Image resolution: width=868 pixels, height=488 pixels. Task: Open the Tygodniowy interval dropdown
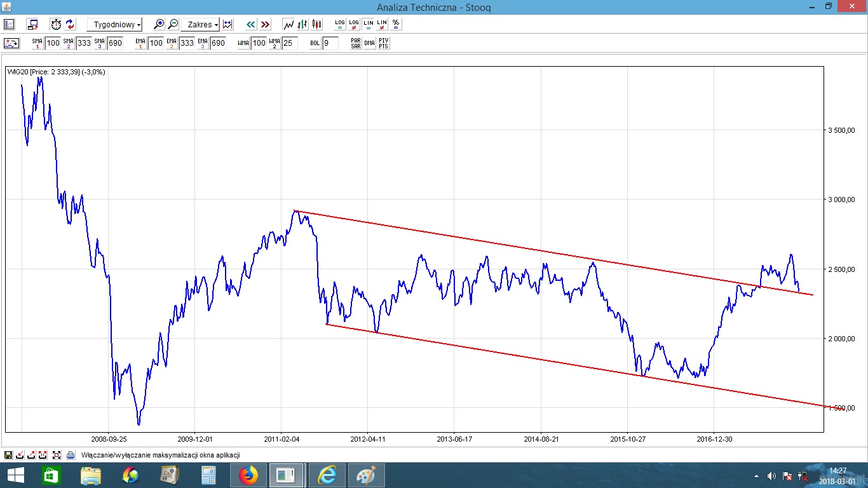click(x=114, y=25)
